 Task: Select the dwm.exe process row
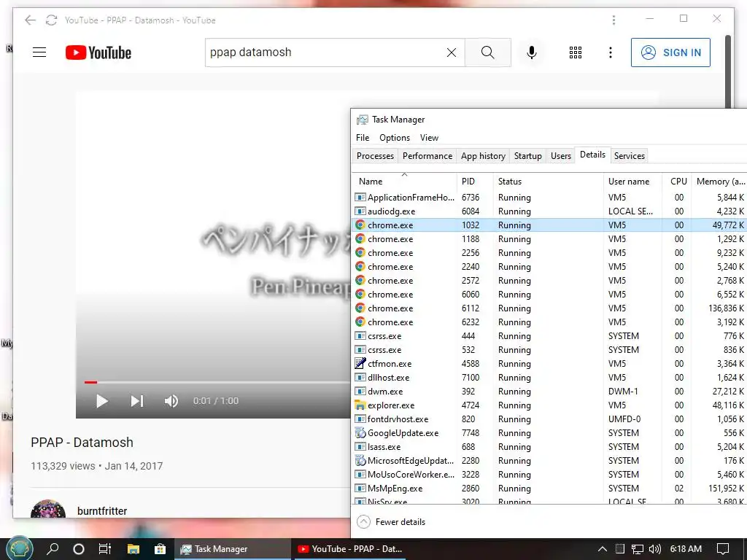pyautogui.click(x=549, y=392)
